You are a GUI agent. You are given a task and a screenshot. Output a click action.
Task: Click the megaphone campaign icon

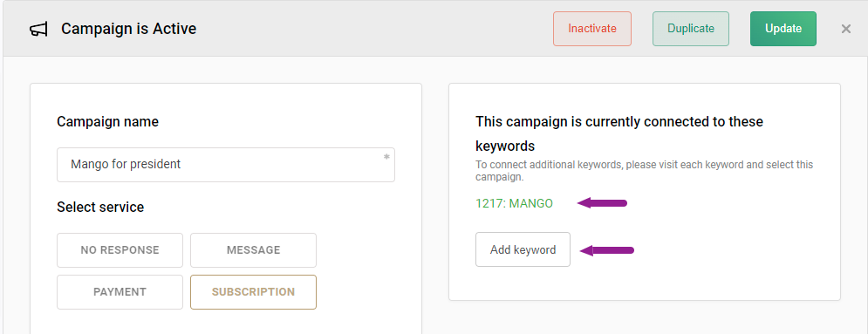pos(38,29)
